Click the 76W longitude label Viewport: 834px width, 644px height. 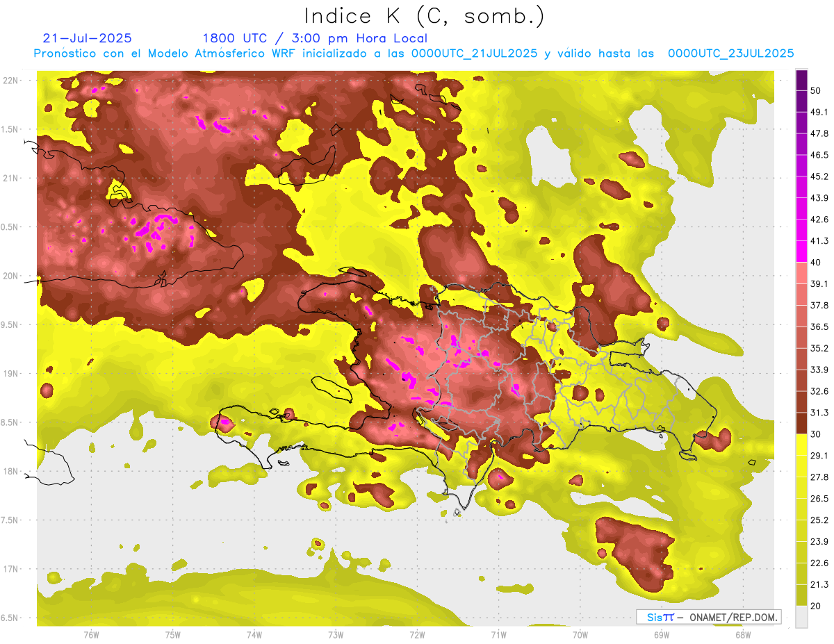point(91,634)
